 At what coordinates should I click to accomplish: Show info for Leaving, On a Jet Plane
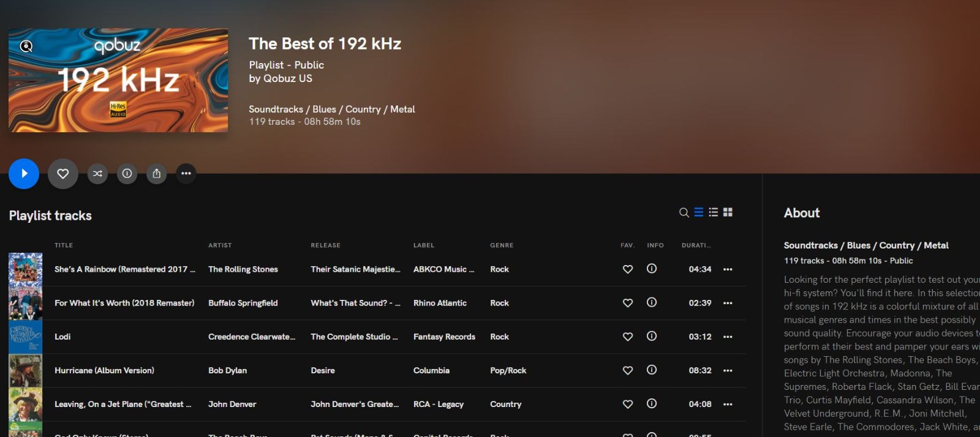[652, 403]
